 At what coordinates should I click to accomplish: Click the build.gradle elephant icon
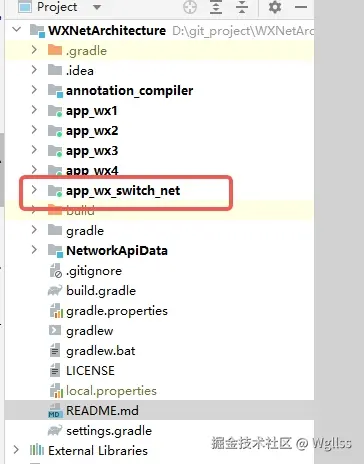(55, 291)
